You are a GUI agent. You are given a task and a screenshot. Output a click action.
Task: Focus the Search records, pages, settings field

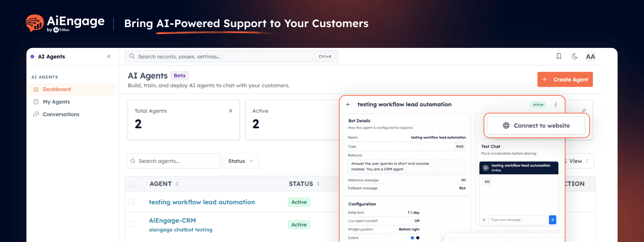(231, 56)
